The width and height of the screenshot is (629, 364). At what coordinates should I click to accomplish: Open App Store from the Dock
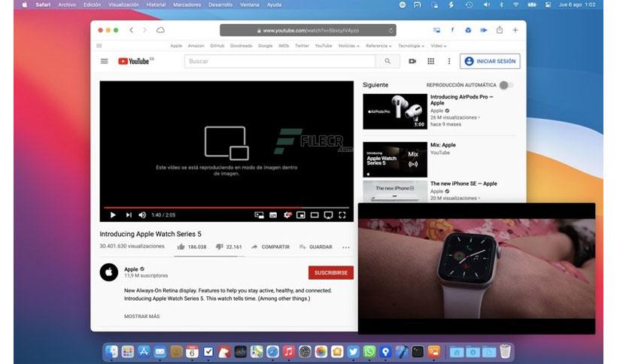pos(144,352)
